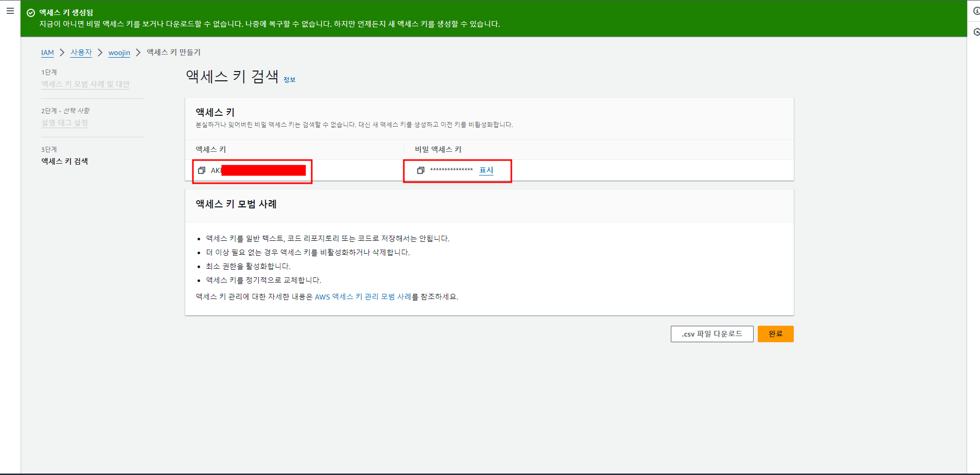Select step 3 액세스 키 검색
The width and height of the screenshot is (980, 475).
coord(64,161)
